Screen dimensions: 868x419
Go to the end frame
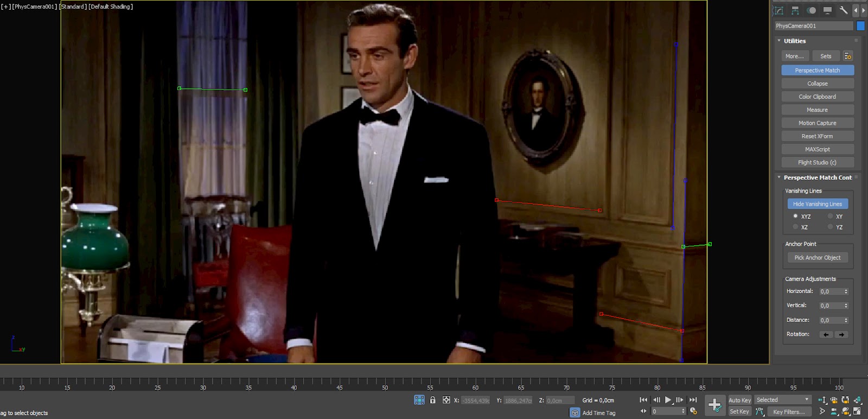[693, 400]
